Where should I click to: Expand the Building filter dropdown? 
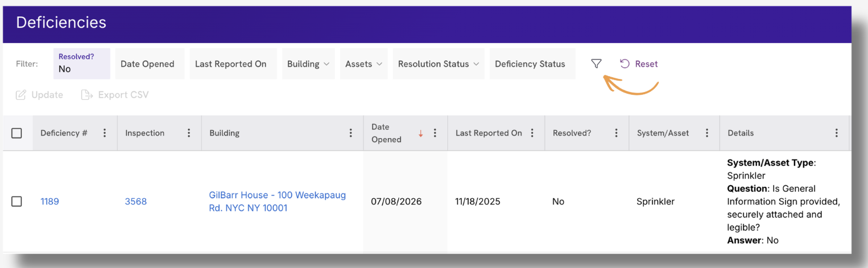pyautogui.click(x=308, y=64)
